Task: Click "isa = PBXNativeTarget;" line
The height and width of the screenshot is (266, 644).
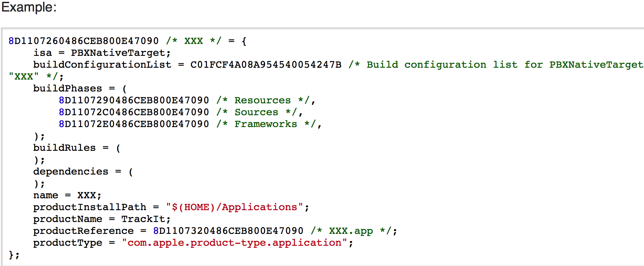Action: coord(102,53)
